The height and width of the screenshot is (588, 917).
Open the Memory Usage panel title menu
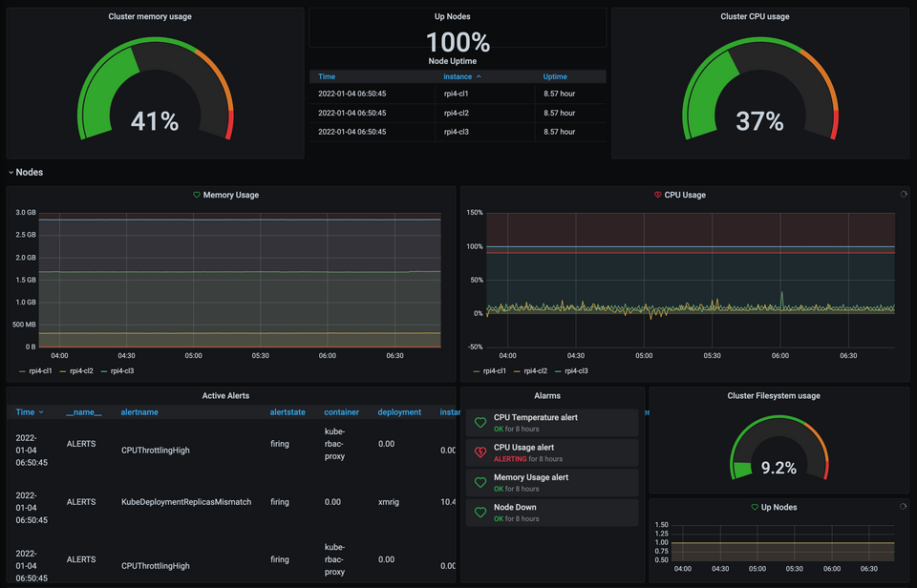coord(232,195)
